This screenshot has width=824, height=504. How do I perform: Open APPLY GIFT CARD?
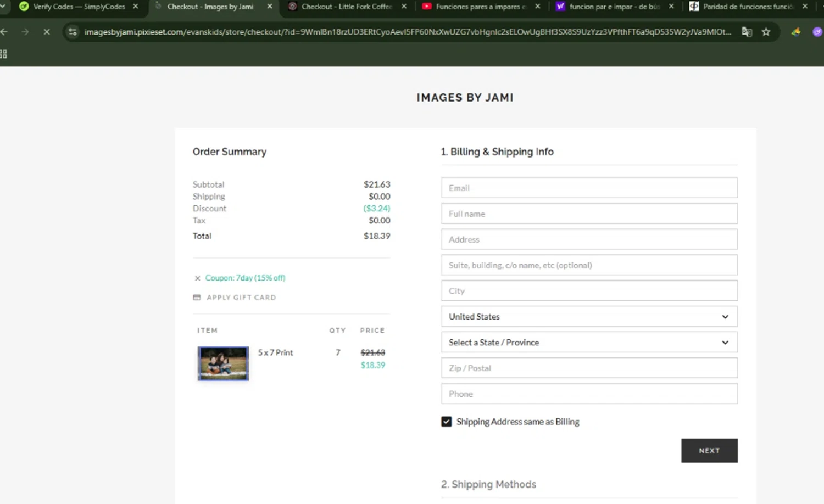click(241, 298)
